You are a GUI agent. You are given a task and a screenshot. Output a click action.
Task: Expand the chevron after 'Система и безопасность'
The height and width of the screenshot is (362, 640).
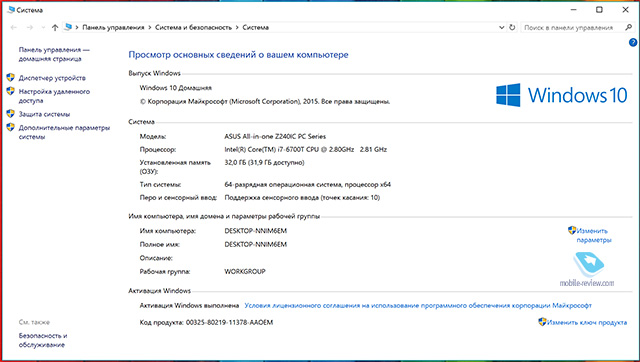coord(237,27)
